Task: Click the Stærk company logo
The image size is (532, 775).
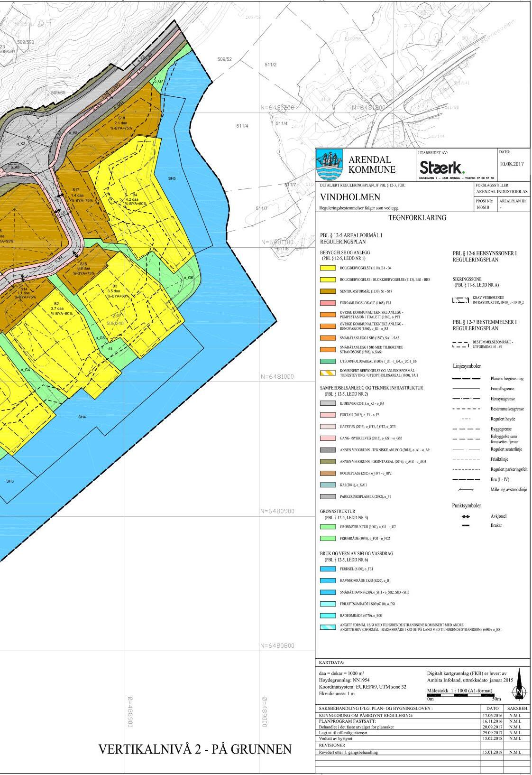Action: point(442,168)
